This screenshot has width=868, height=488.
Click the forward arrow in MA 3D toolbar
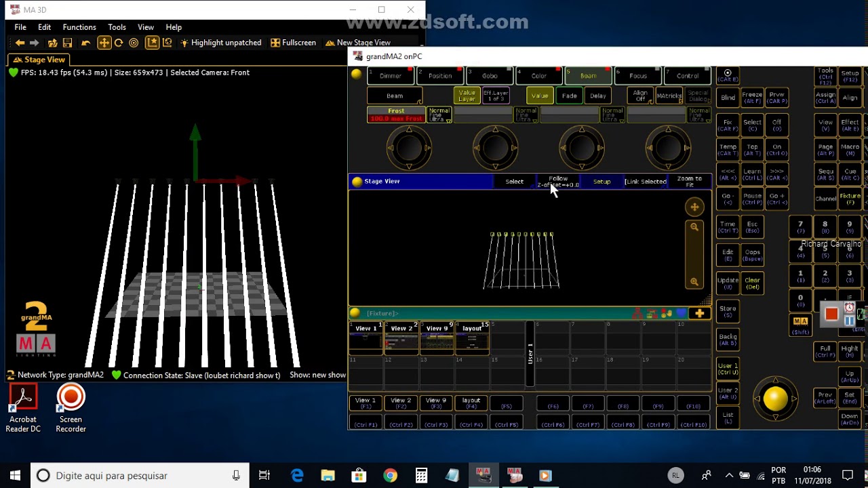coord(34,43)
